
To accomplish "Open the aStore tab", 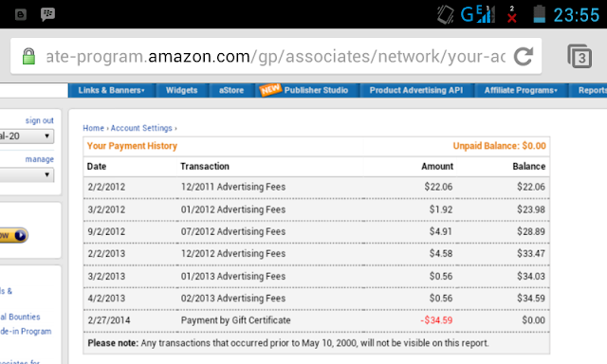I will coord(231,90).
